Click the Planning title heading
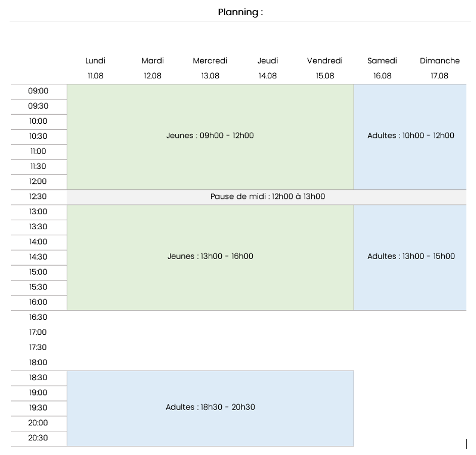This screenshot has height=455, width=476. point(241,12)
